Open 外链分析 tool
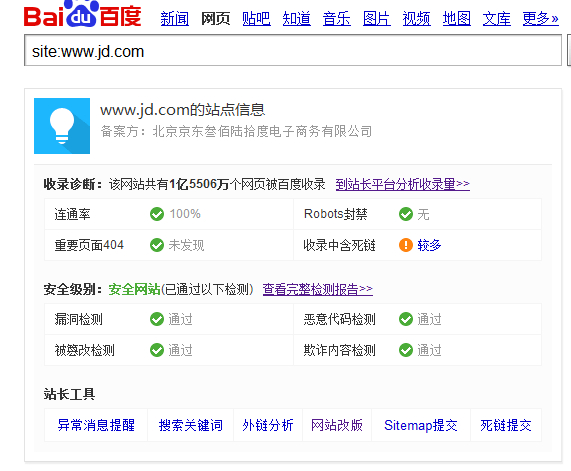Viewport: 571px width, 471px height. [268, 425]
